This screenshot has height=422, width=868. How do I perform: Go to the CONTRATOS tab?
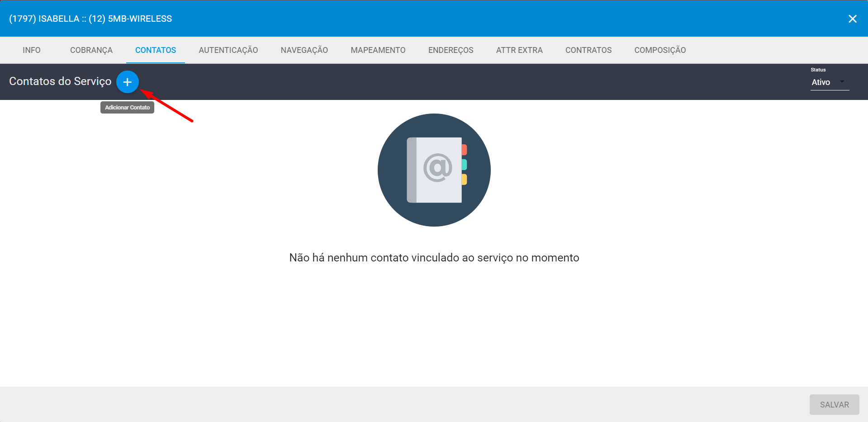click(588, 50)
